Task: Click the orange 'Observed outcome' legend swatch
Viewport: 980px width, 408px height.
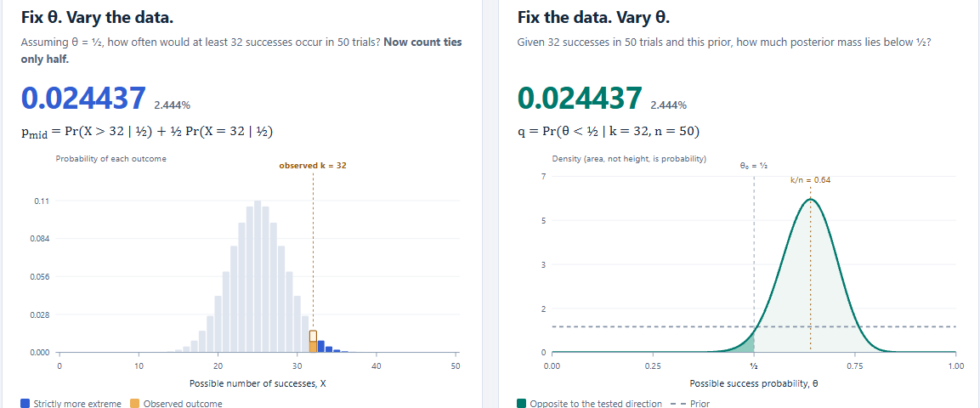Action: point(134,404)
